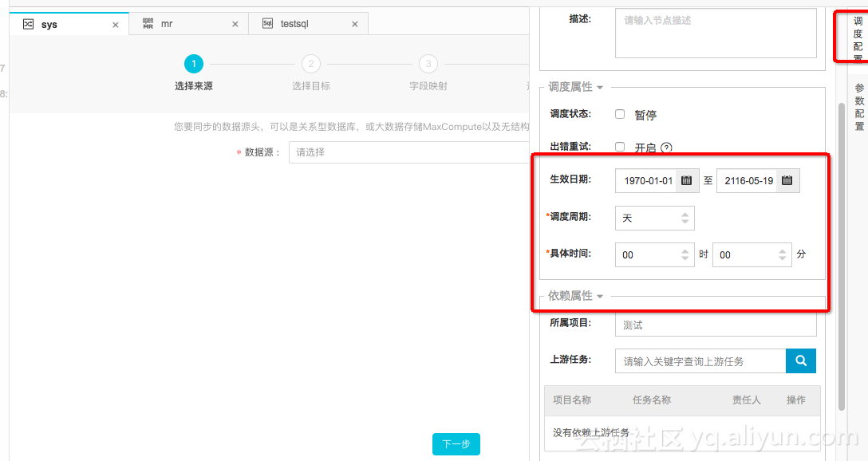Click the 项目名称 column header
Screen dimensions: 868x461
pos(572,400)
